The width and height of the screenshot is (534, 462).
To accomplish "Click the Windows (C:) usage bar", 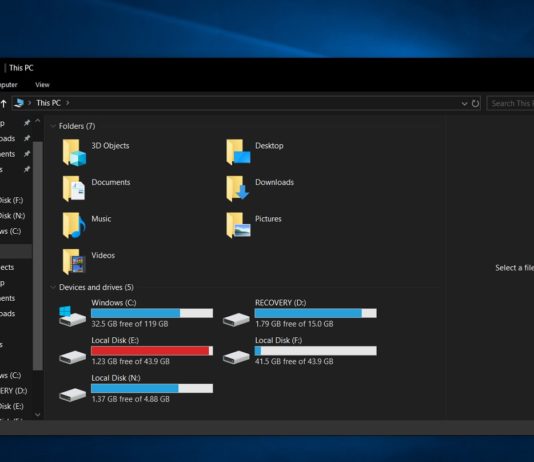I will coord(152,313).
